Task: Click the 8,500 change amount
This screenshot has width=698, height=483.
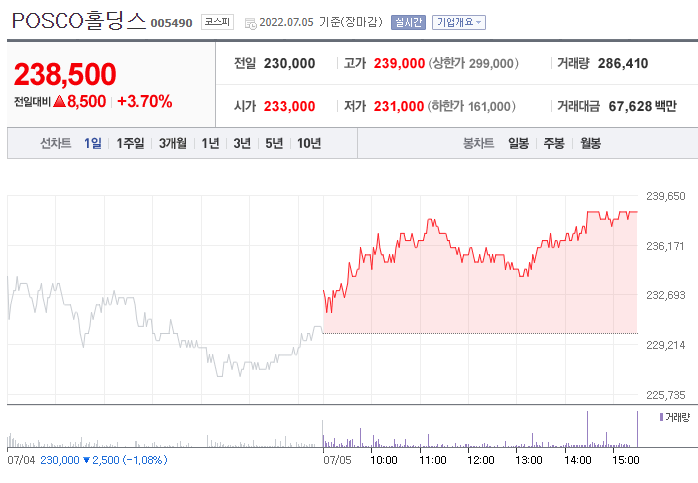Action: (87, 101)
